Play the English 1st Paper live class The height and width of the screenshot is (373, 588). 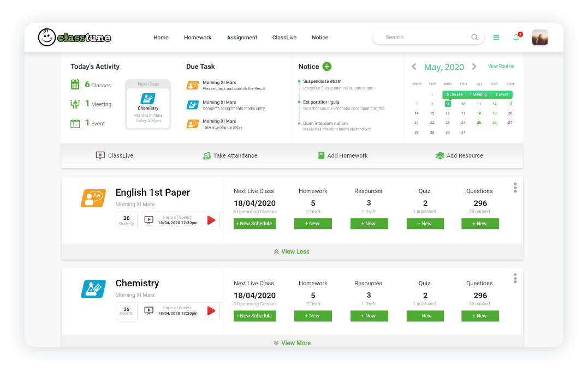tap(211, 220)
